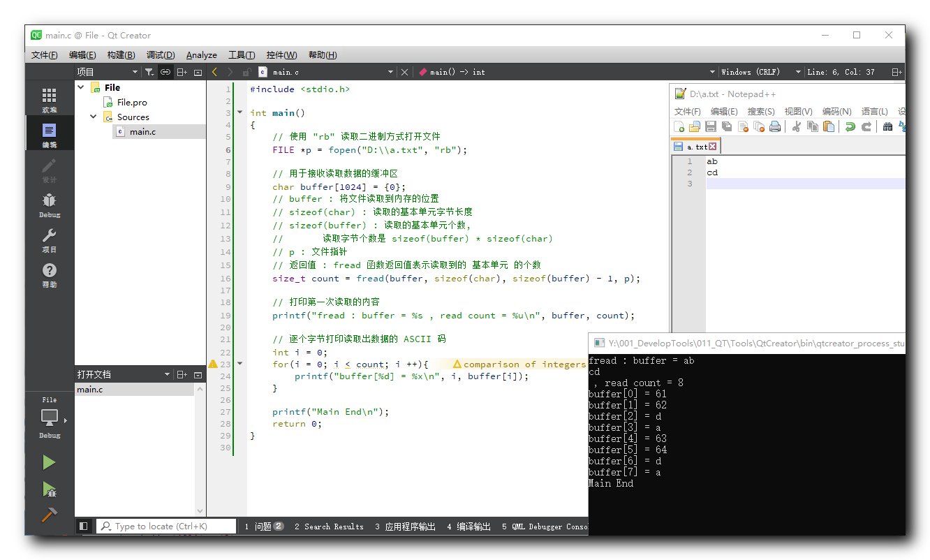Fold the for loop at line 23

pyautogui.click(x=240, y=364)
